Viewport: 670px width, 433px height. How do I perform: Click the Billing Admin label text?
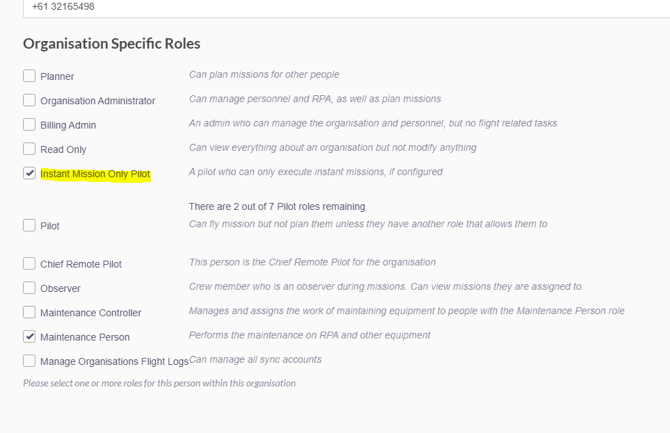pos(68,126)
